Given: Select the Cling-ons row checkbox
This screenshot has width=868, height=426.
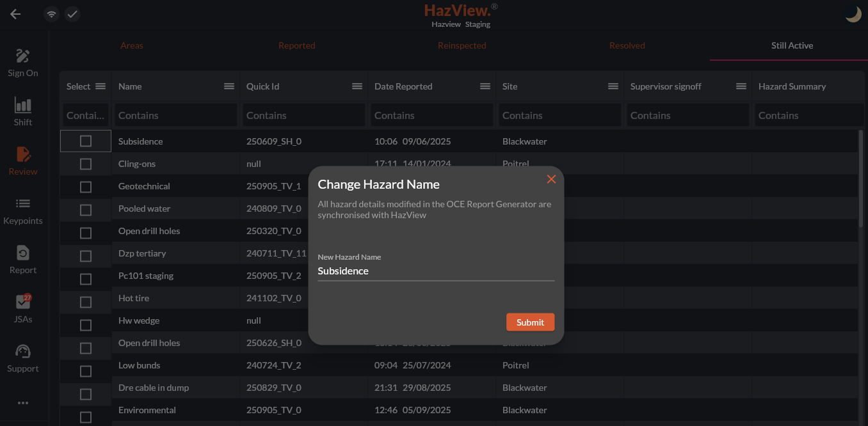Looking at the screenshot, I should pos(86,164).
